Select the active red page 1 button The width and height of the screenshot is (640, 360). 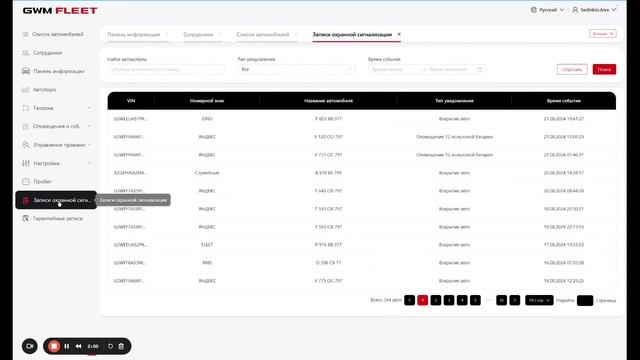(x=422, y=300)
